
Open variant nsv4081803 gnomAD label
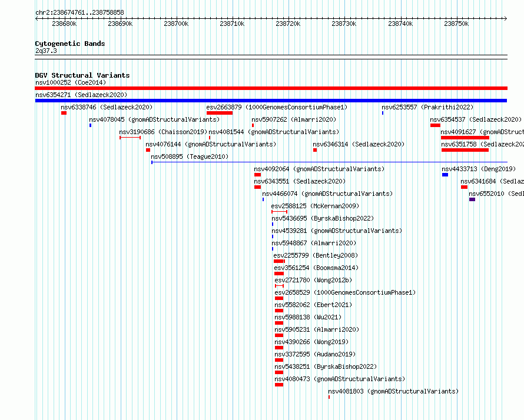click(393, 391)
